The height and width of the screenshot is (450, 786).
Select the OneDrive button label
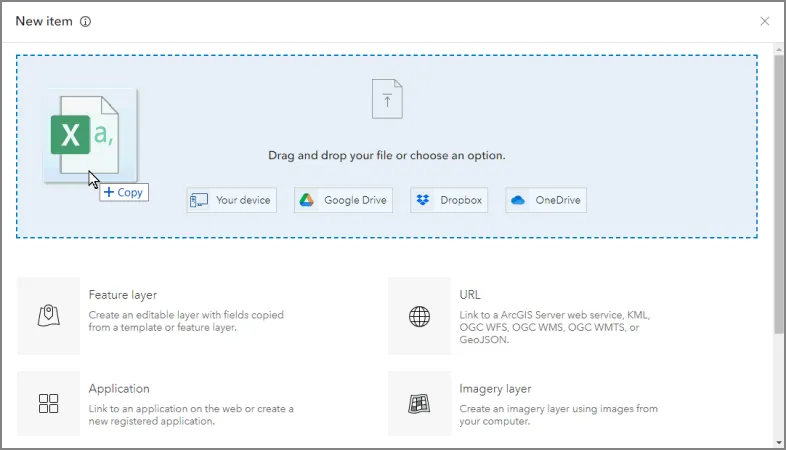point(558,200)
